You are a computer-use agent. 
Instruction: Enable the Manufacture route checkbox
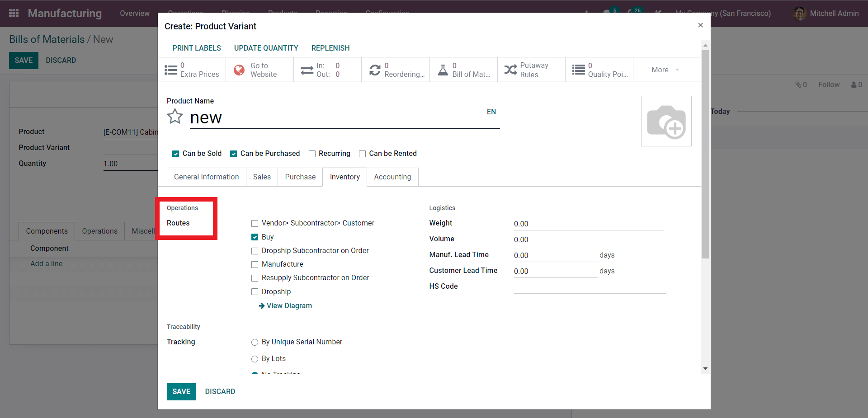pos(255,264)
